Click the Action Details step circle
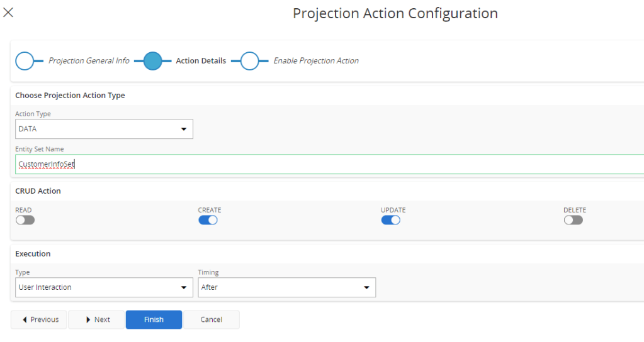 point(153,61)
